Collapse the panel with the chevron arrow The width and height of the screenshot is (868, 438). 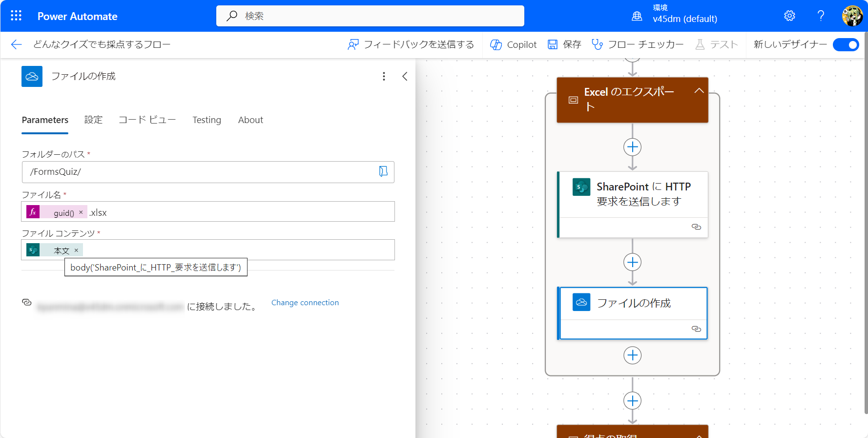[405, 76]
